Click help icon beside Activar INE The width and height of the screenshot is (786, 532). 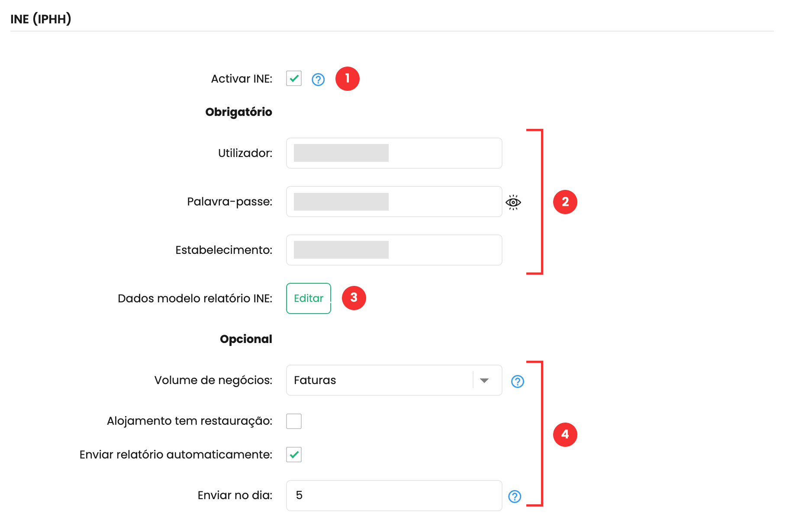pyautogui.click(x=318, y=79)
